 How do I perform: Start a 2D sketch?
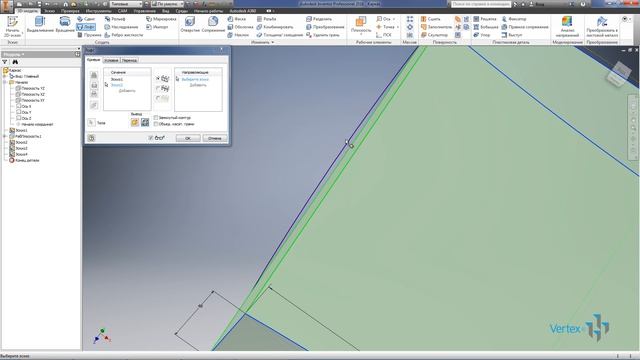pyautogui.click(x=12, y=27)
